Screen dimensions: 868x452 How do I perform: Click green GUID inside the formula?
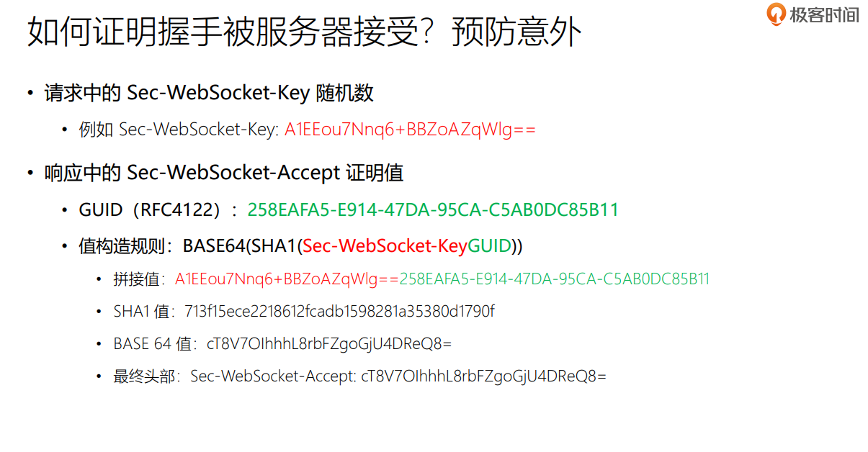(x=490, y=246)
